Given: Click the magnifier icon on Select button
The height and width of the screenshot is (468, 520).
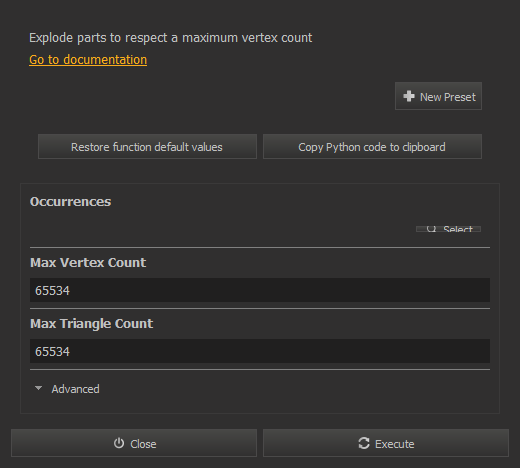Looking at the screenshot, I should pos(431,229).
